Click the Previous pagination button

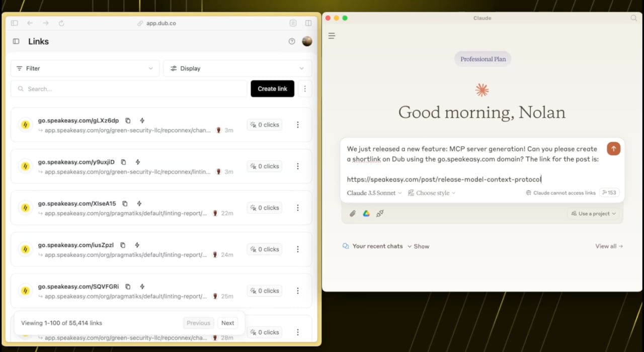click(198, 323)
